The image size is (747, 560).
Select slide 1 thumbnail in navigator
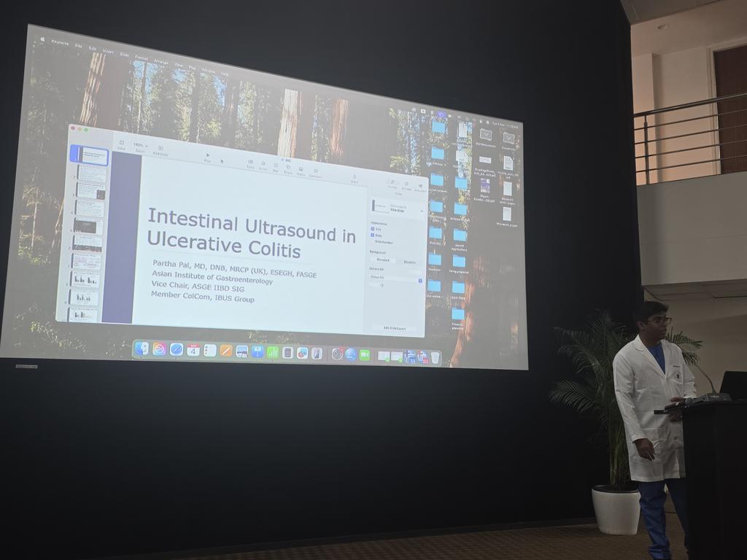point(90,156)
